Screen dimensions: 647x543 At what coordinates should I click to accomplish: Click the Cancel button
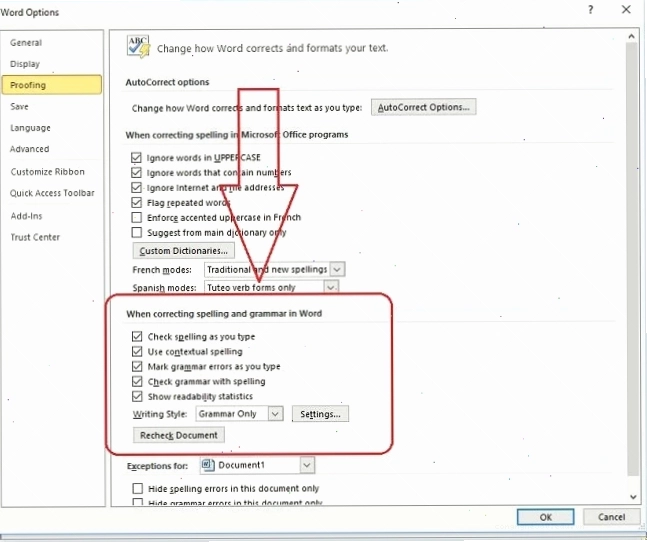click(612, 517)
